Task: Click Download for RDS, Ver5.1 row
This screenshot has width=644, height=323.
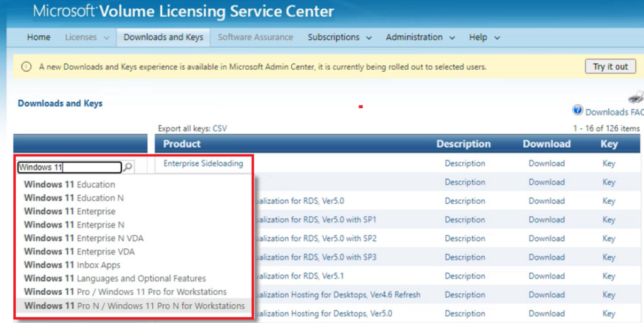Action: pyautogui.click(x=547, y=276)
